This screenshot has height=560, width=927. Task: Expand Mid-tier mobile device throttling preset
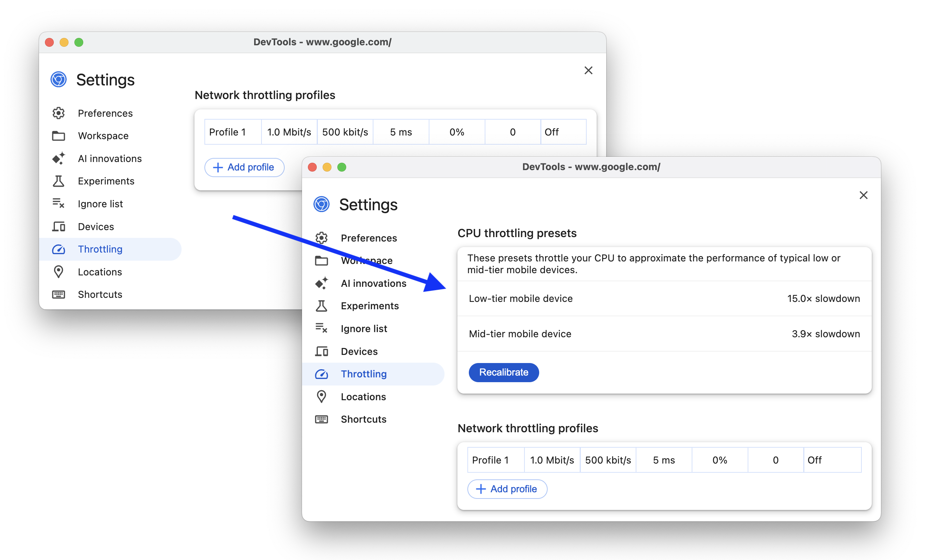point(662,333)
